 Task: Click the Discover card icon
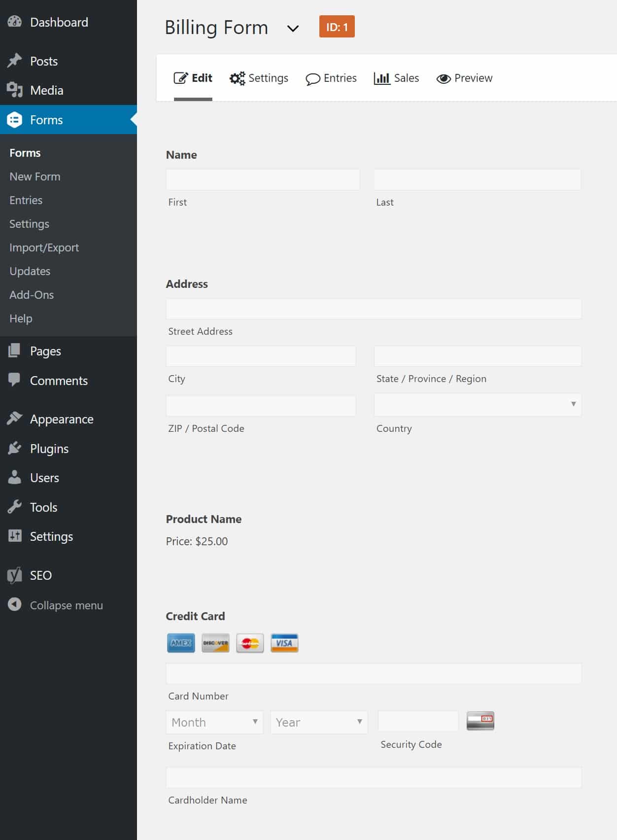215,643
